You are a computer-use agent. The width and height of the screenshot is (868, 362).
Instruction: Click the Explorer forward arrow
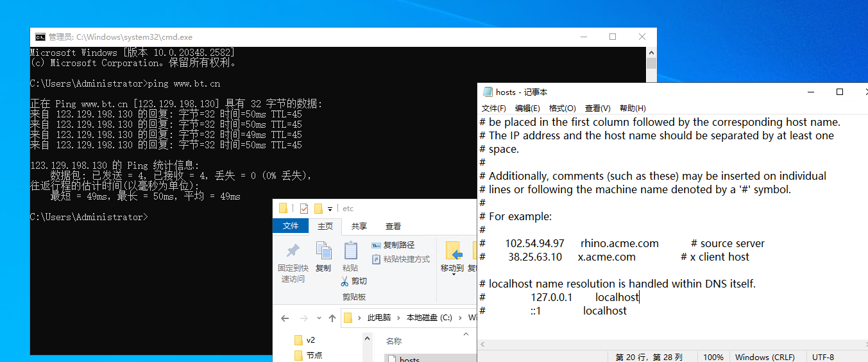pyautogui.click(x=304, y=318)
